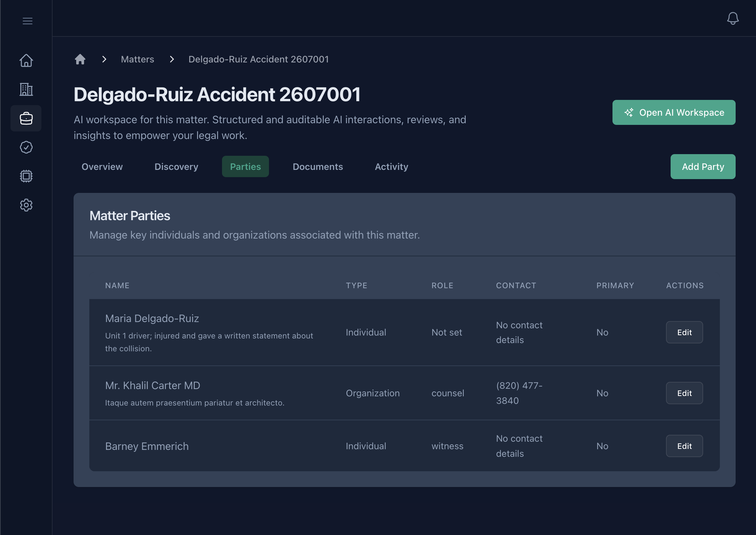This screenshot has height=535, width=756.
Task: Edit Mr. Khalil Carter MD party
Action: point(684,393)
